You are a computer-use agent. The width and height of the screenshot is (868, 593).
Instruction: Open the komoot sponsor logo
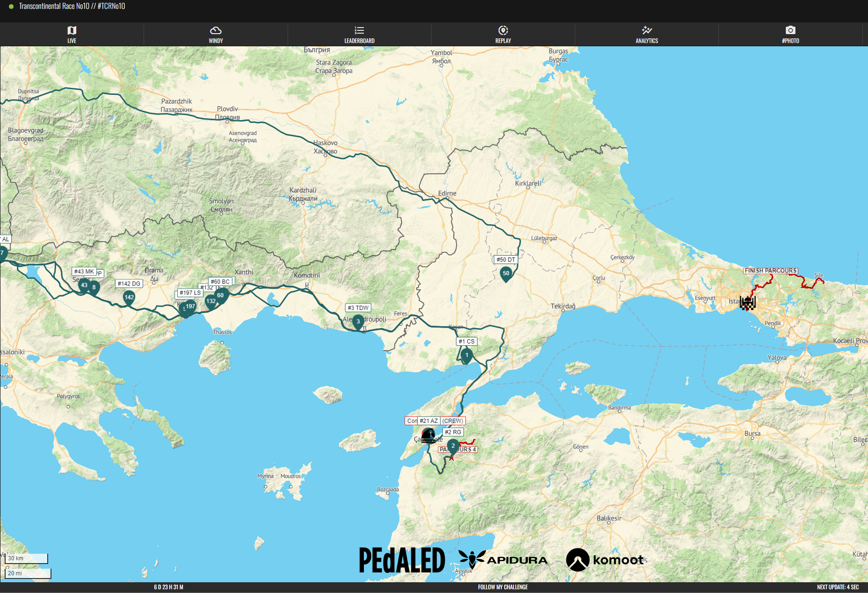pos(605,560)
